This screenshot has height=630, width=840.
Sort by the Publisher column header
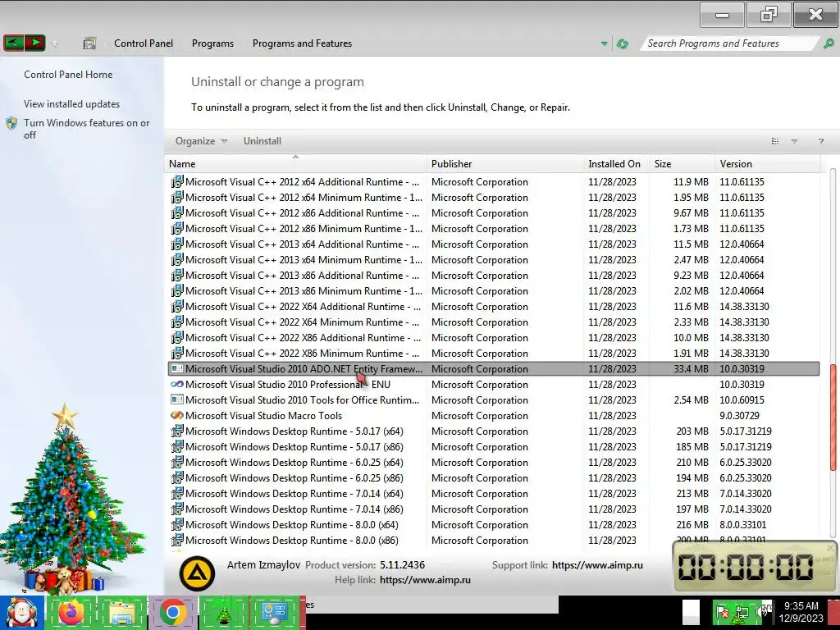click(504, 164)
